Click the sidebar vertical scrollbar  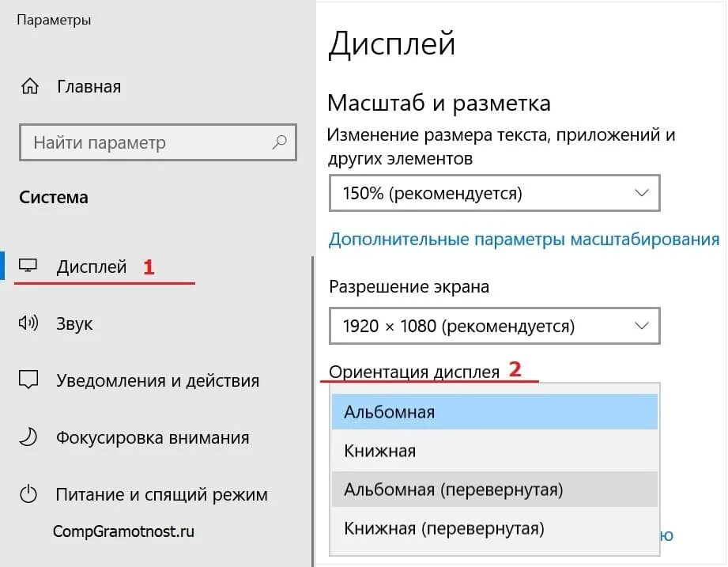pyautogui.click(x=312, y=411)
